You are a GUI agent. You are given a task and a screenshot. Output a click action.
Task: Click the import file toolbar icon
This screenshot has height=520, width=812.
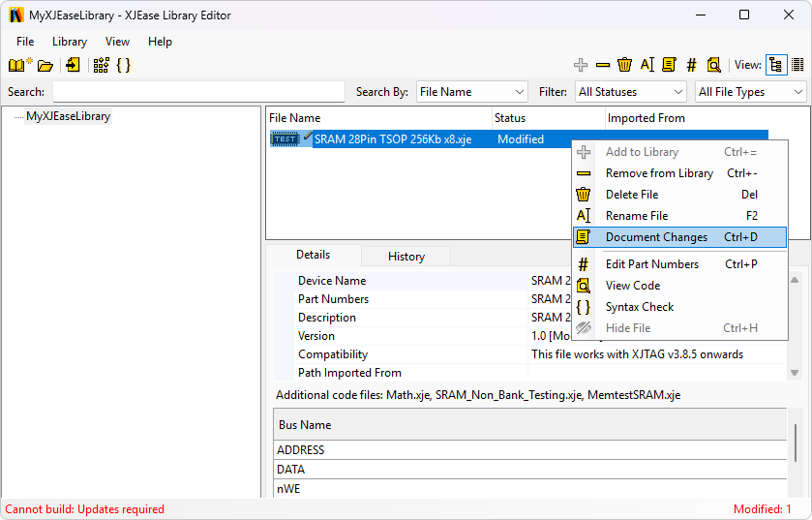click(73, 65)
